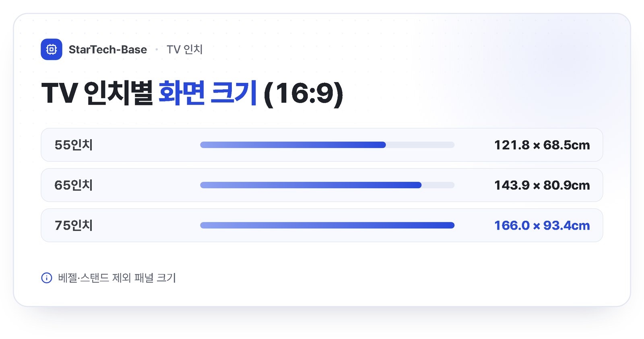Click the blue 화면 크기 title text
Viewport: 644px width, 339px height.
[208, 93]
